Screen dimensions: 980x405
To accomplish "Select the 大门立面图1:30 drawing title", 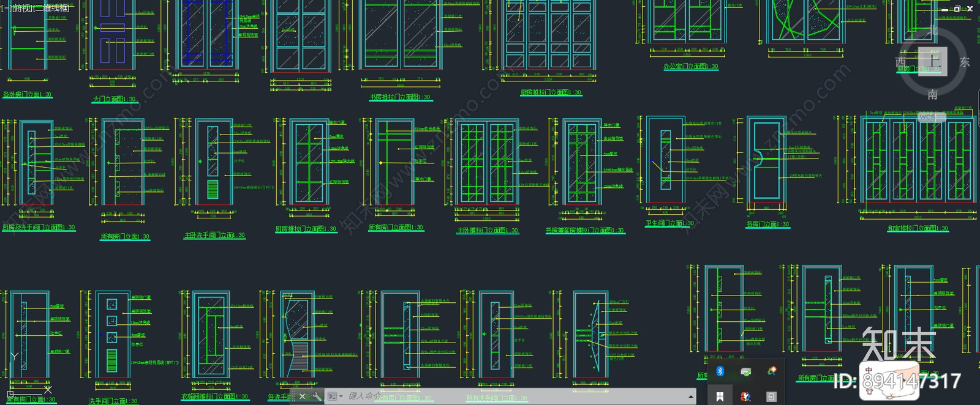I will pyautogui.click(x=114, y=98).
